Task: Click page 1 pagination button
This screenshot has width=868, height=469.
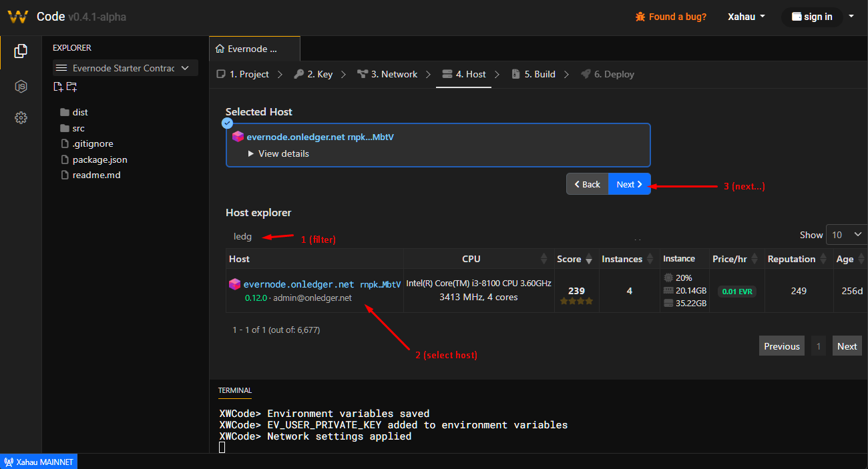Action: (819, 346)
